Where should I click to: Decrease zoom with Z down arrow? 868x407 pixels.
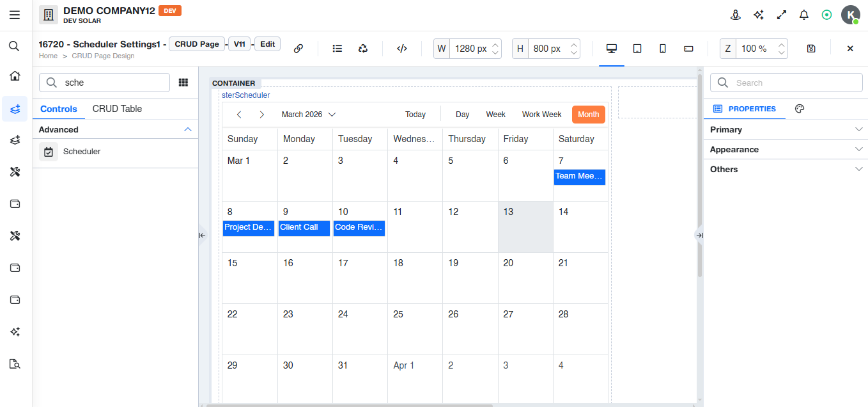[782, 53]
